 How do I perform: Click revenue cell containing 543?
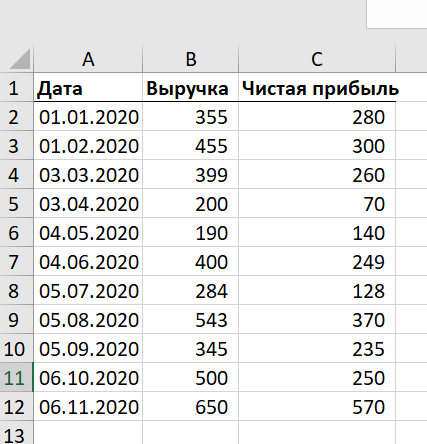pos(191,319)
